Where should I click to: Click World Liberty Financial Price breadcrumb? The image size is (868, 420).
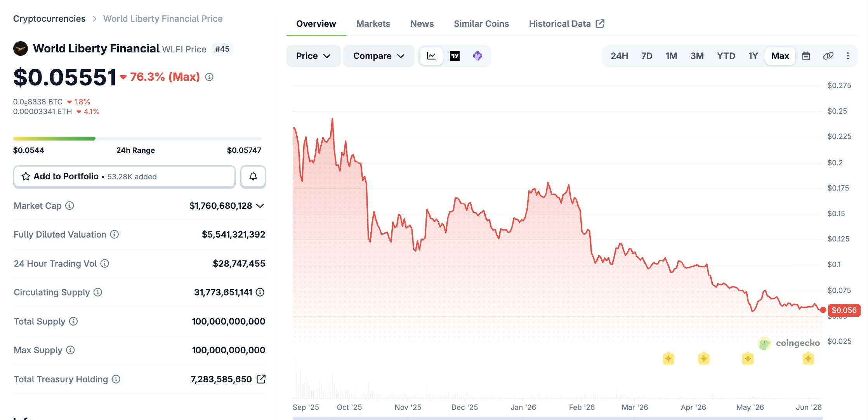[x=163, y=19]
